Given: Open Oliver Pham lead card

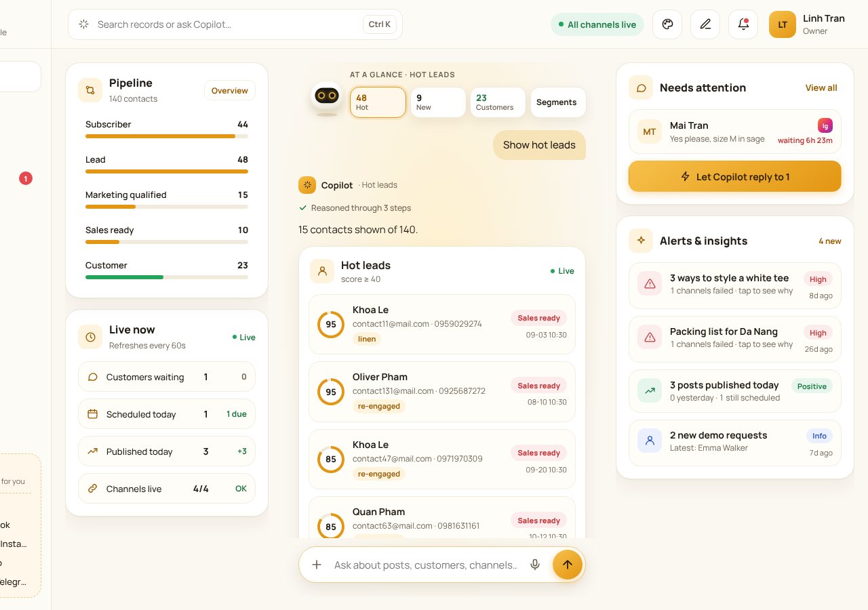Looking at the screenshot, I should click(442, 392).
